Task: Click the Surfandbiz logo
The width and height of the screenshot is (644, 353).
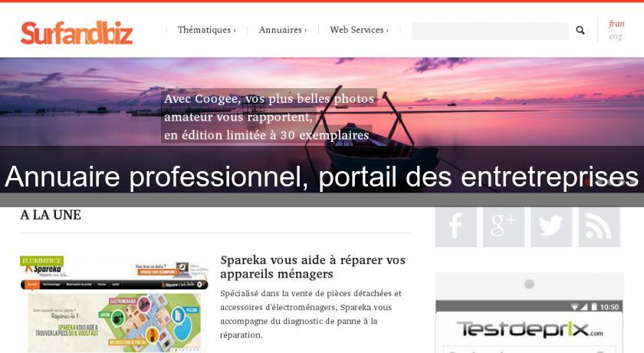Action: (77, 32)
